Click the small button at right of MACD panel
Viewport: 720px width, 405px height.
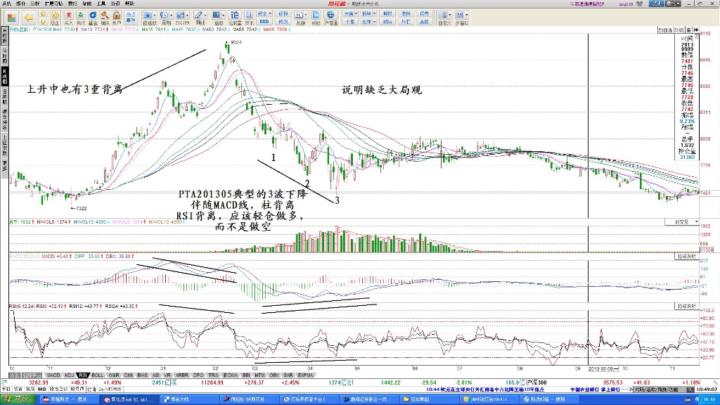pyautogui.click(x=687, y=257)
